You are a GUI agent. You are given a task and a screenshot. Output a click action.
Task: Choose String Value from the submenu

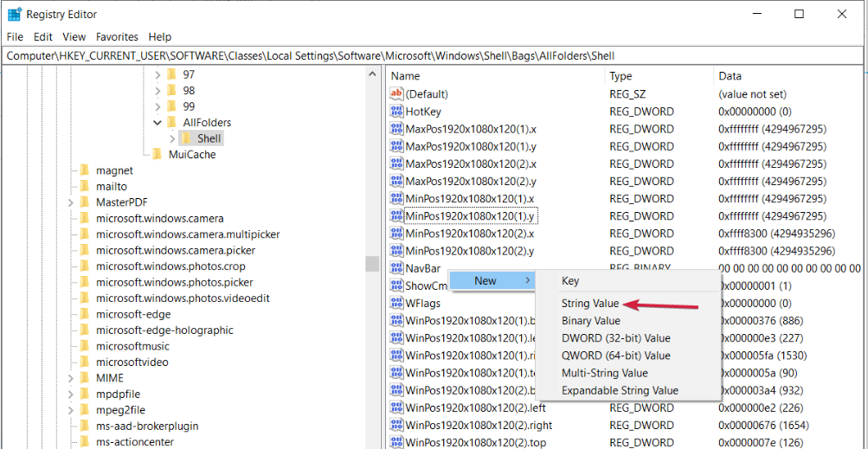point(627,304)
